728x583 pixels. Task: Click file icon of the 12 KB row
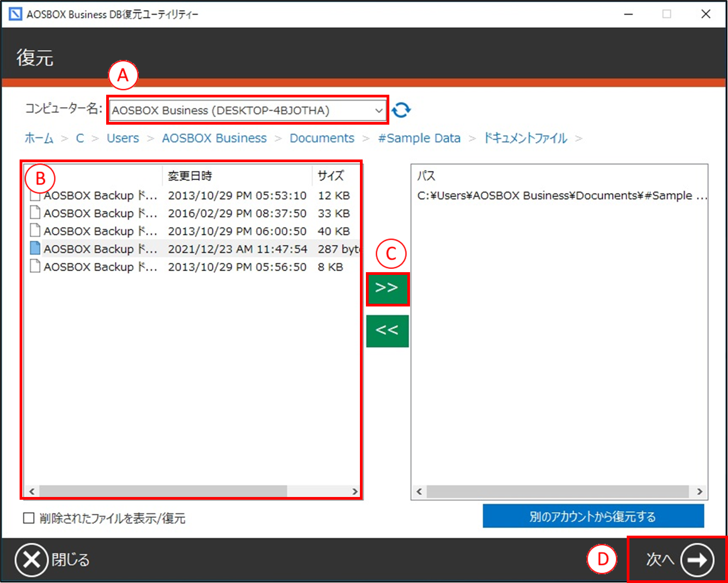(x=35, y=195)
